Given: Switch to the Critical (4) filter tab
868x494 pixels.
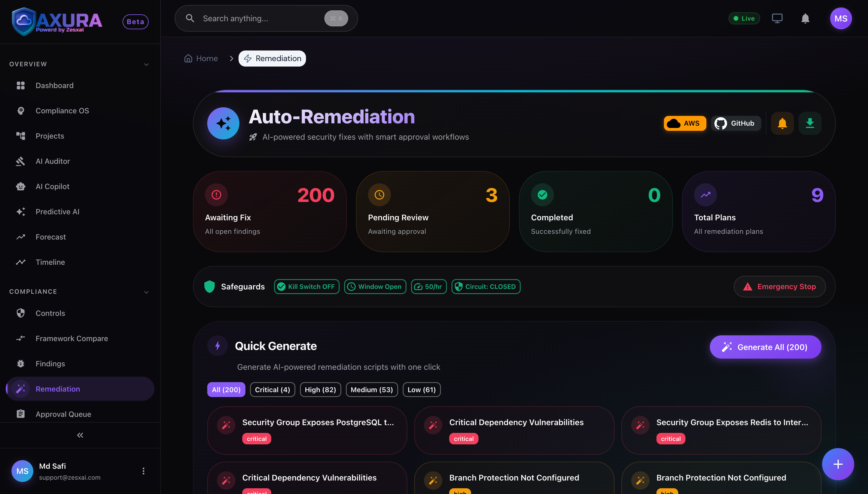Looking at the screenshot, I should pyautogui.click(x=272, y=390).
